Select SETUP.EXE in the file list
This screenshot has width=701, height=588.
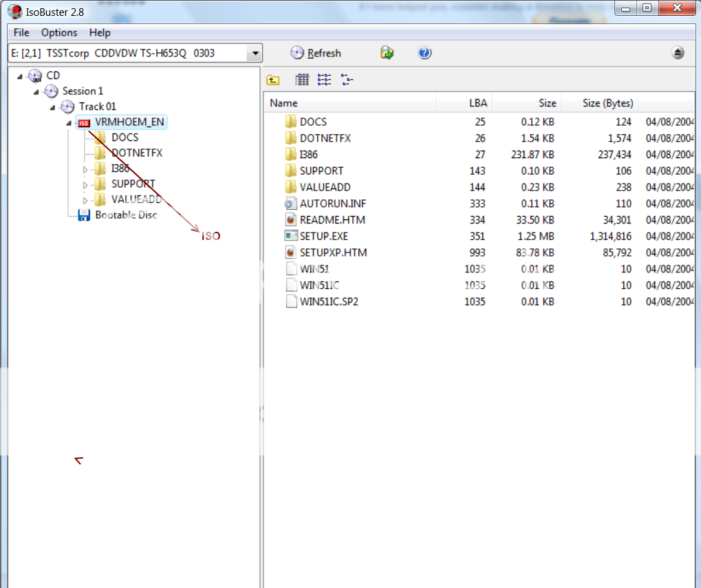323,236
